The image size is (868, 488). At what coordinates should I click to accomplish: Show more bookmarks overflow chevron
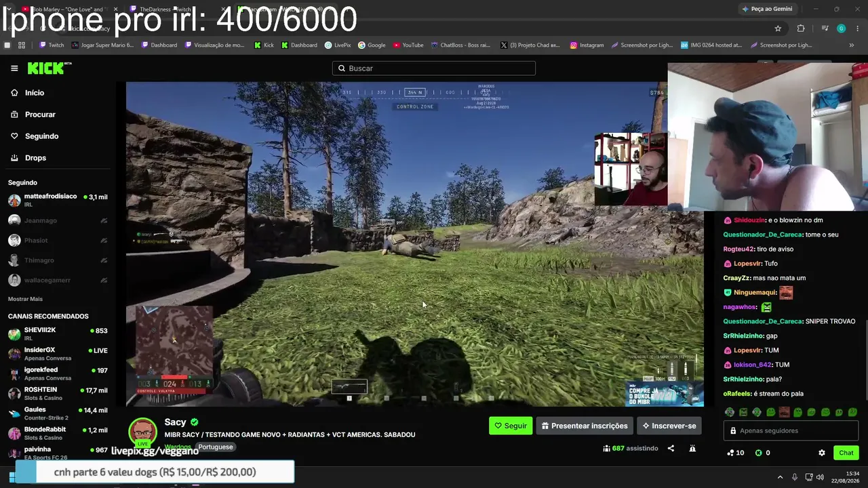(851, 45)
